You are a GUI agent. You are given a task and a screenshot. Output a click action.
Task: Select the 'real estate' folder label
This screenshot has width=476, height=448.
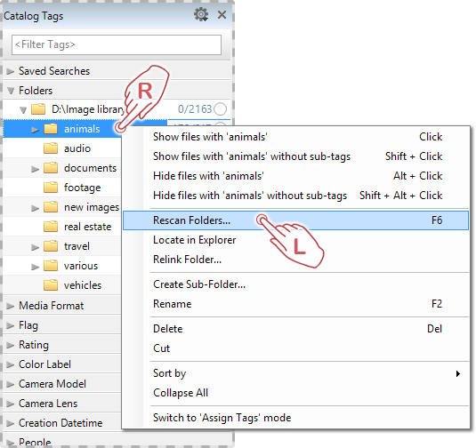tap(88, 227)
